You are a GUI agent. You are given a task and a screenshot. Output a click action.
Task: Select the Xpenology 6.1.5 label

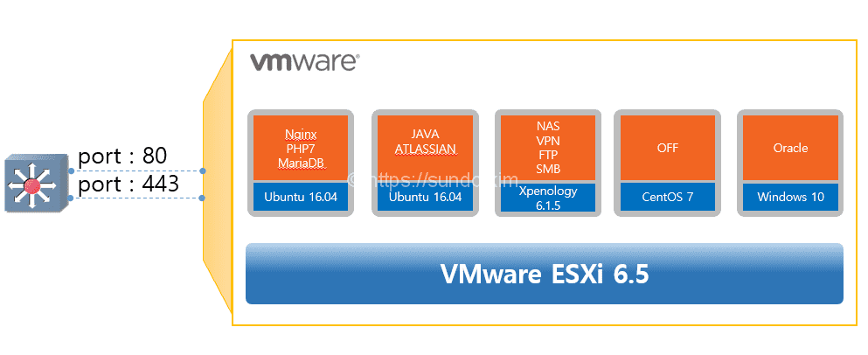548,197
